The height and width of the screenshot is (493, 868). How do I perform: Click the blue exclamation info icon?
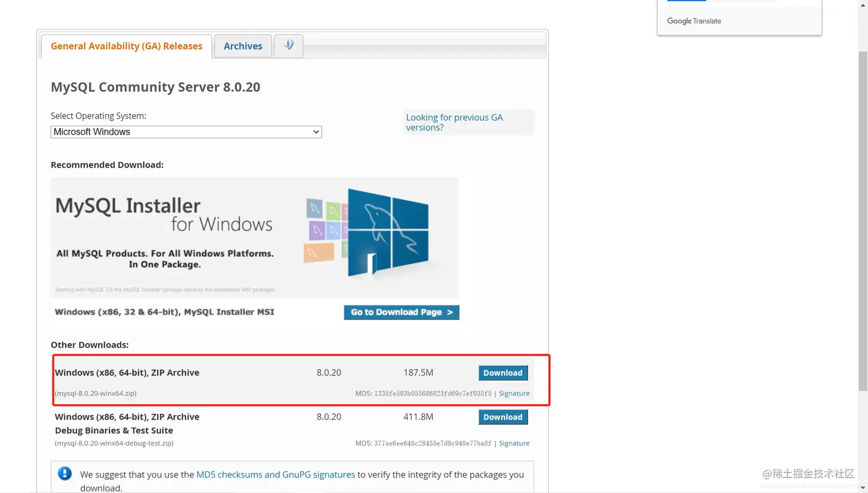(x=65, y=473)
